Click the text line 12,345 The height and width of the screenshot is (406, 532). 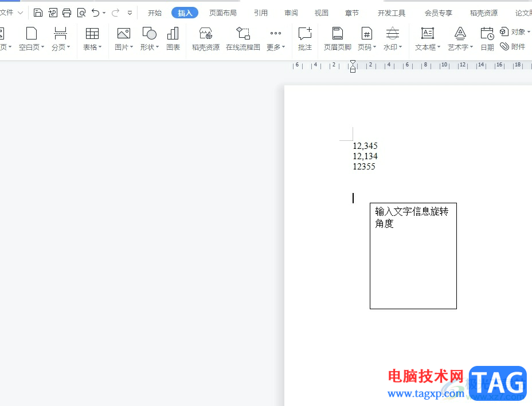(x=365, y=146)
